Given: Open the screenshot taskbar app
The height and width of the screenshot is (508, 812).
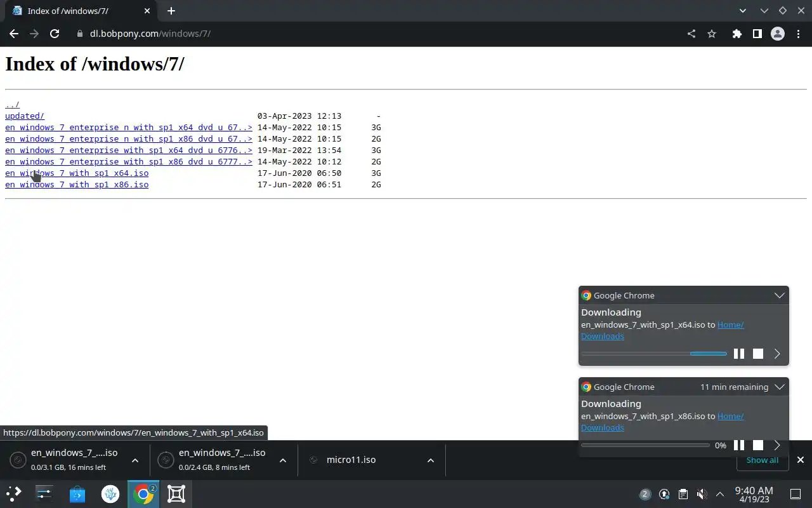Looking at the screenshot, I should tap(176, 493).
